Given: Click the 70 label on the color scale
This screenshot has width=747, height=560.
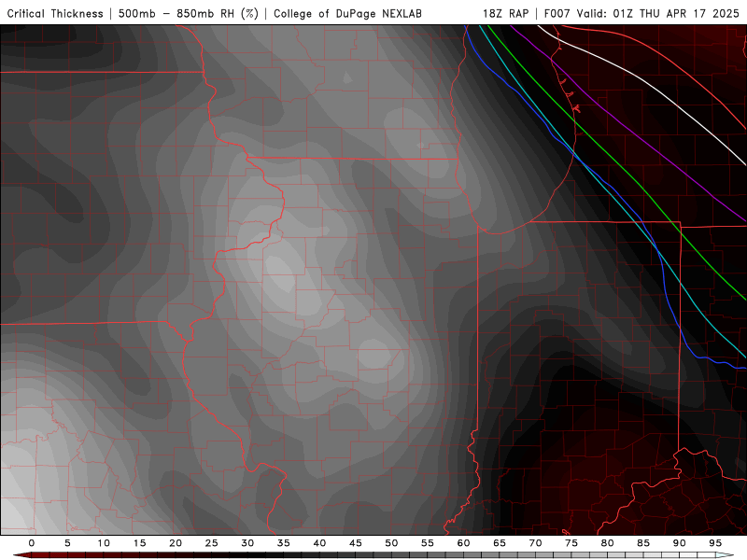Looking at the screenshot, I should pyautogui.click(x=535, y=543).
